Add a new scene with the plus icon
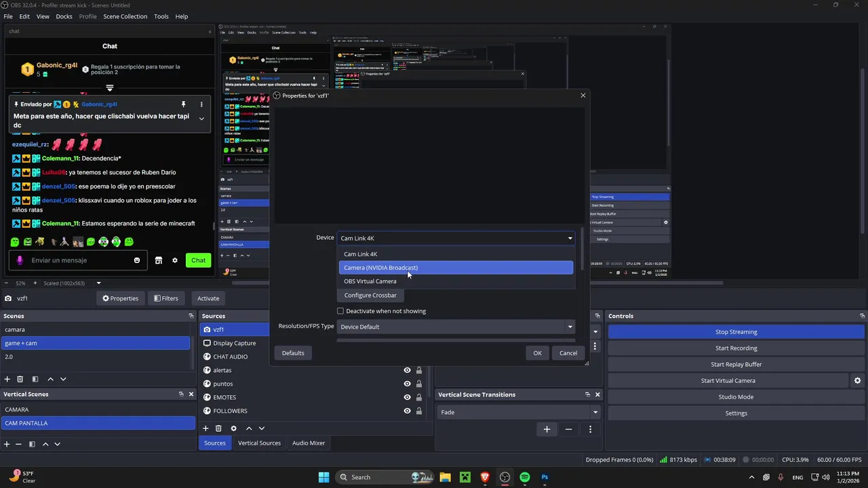Image resolution: width=868 pixels, height=488 pixels. (7, 379)
